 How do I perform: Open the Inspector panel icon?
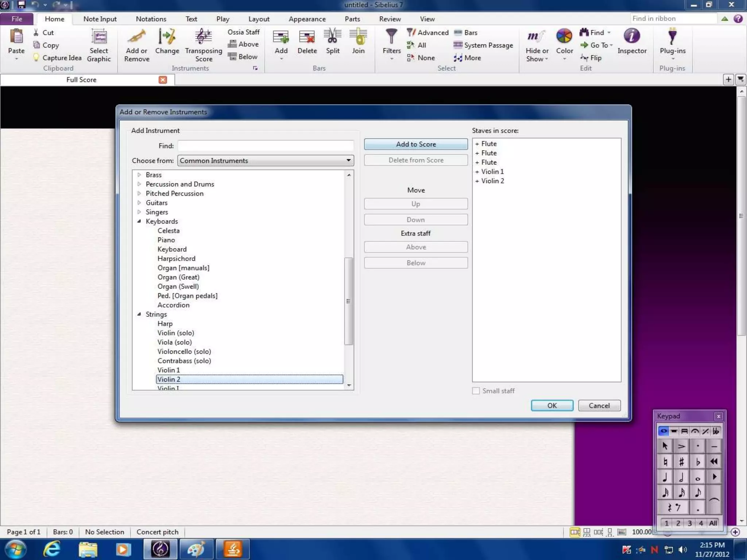point(631,36)
